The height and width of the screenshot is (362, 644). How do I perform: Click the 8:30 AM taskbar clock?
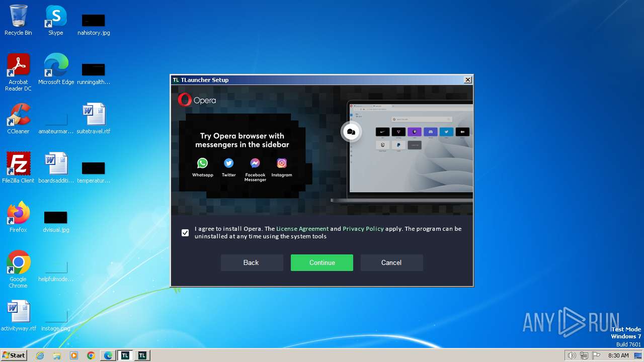618,355
